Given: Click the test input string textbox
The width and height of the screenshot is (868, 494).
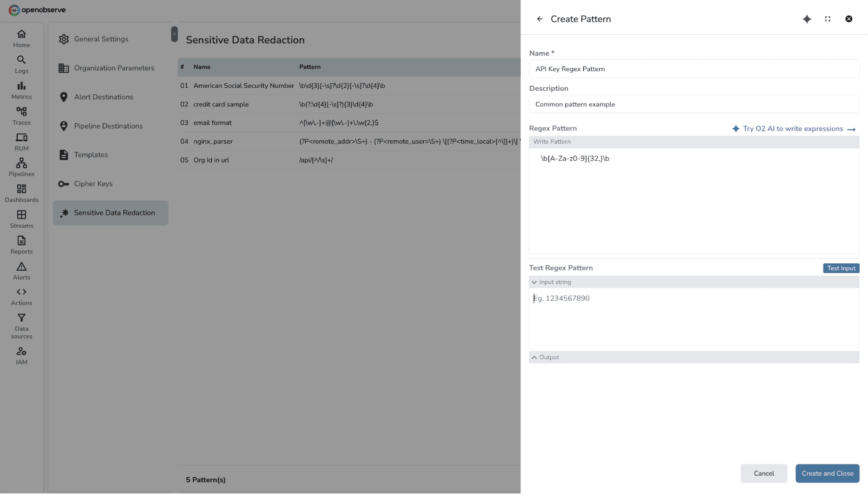Looking at the screenshot, I should pyautogui.click(x=693, y=316).
